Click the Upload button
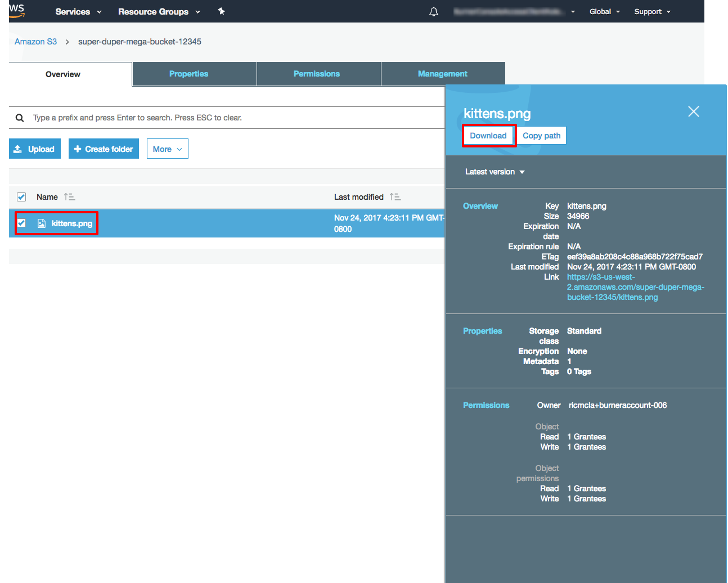Image resolution: width=728 pixels, height=583 pixels. [35, 149]
